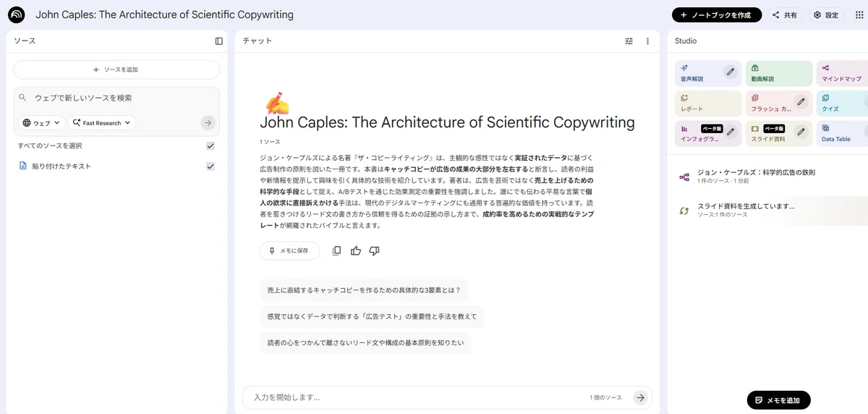
Task: Click the web source search field
Action: click(x=116, y=98)
